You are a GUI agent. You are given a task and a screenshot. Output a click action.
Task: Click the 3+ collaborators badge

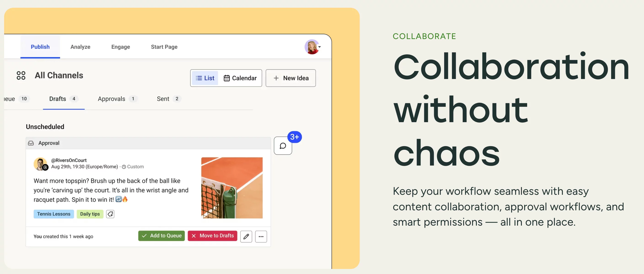tap(295, 137)
